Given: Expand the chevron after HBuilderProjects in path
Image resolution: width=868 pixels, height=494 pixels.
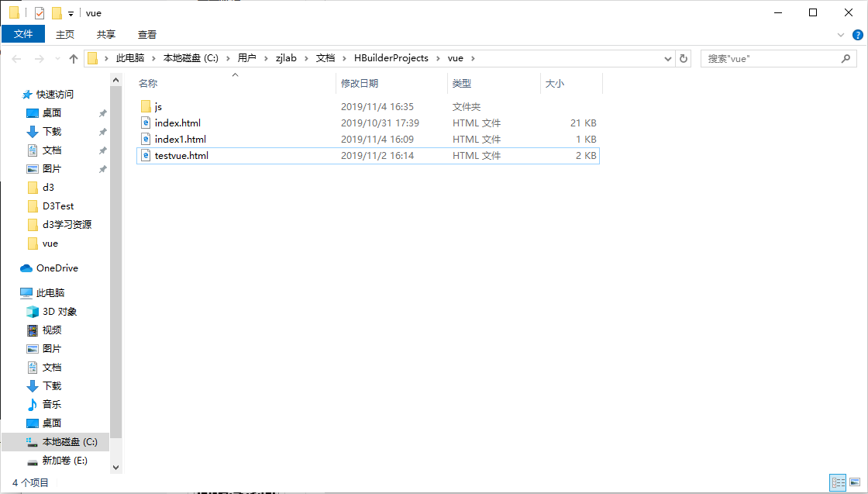Looking at the screenshot, I should coord(439,58).
